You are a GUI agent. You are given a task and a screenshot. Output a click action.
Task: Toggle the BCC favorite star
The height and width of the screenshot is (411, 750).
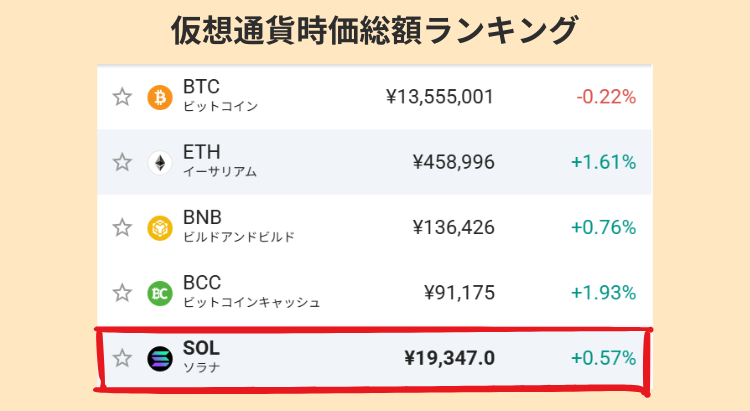pyautogui.click(x=122, y=293)
